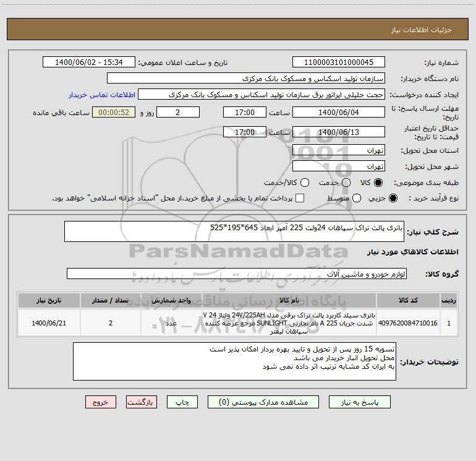Click the announcement date field 1400/06/02 - 15:34

click(89, 62)
